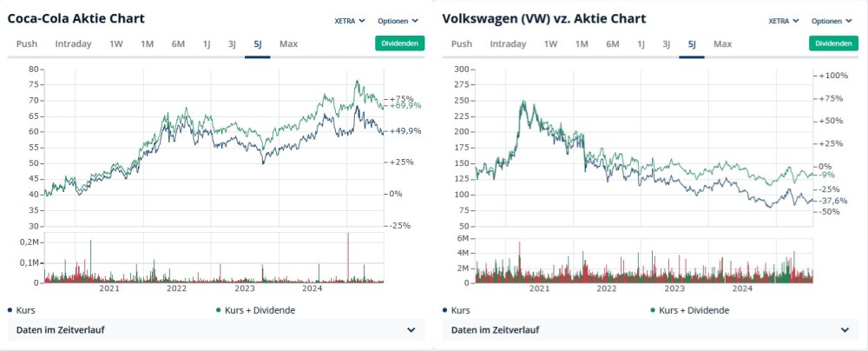Select Intraday tab in Coca-Cola chart
This screenshot has height=351, width=868.
pos(73,43)
